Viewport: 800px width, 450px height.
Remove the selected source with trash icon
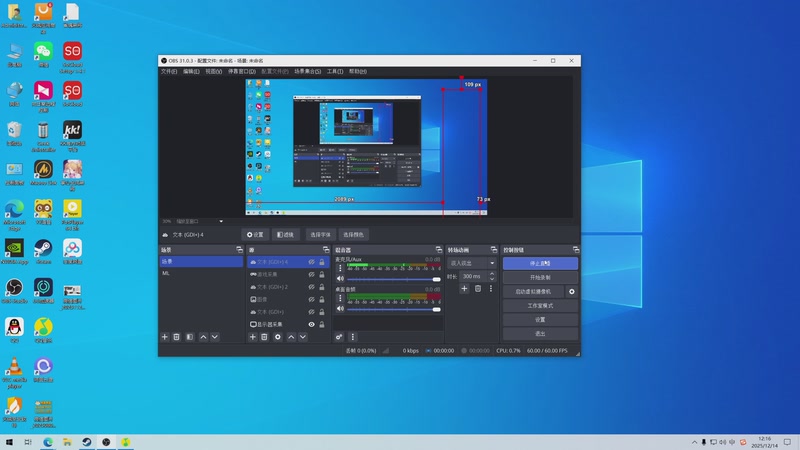click(264, 337)
